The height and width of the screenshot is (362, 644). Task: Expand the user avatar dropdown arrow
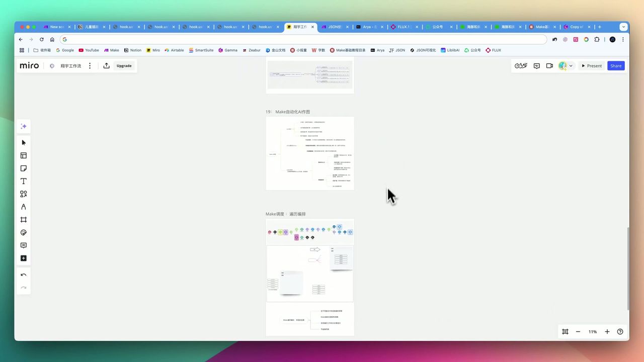[571, 66]
